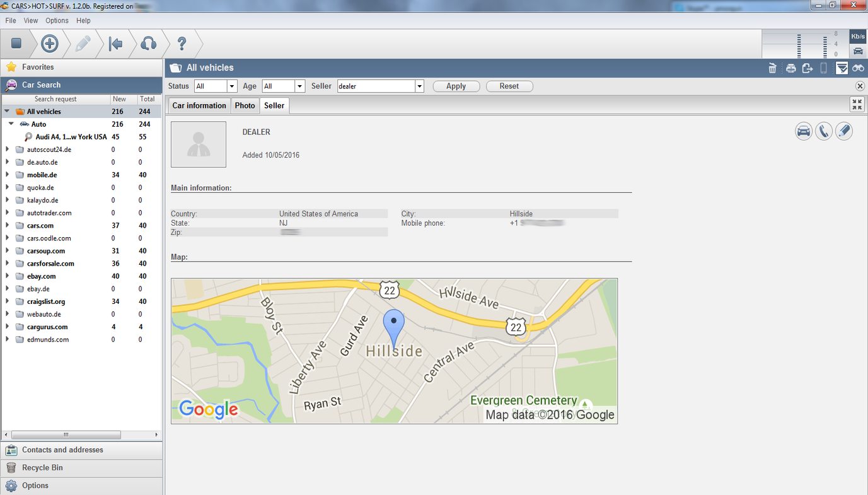Click the pencil edit toolbar icon
868x495 pixels.
[x=83, y=44]
